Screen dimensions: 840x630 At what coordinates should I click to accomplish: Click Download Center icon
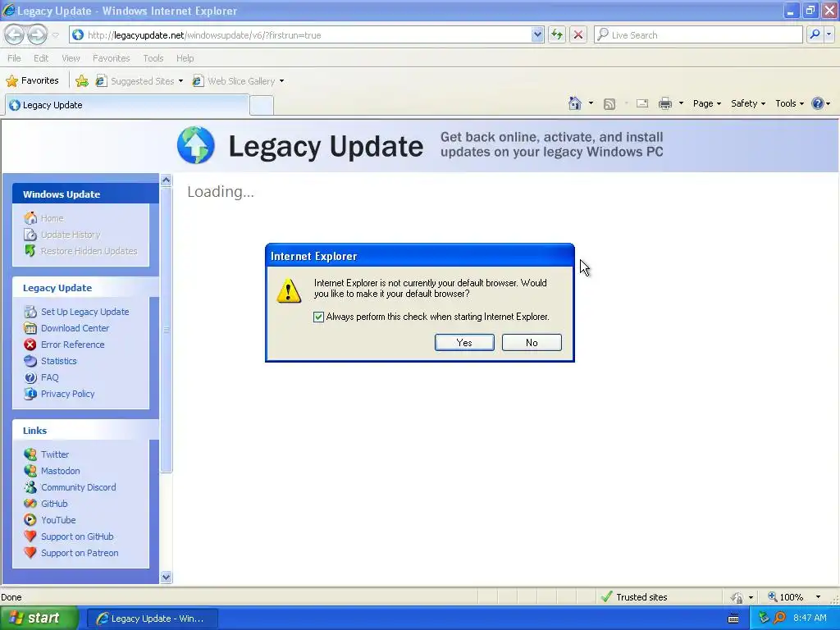pyautogui.click(x=30, y=328)
